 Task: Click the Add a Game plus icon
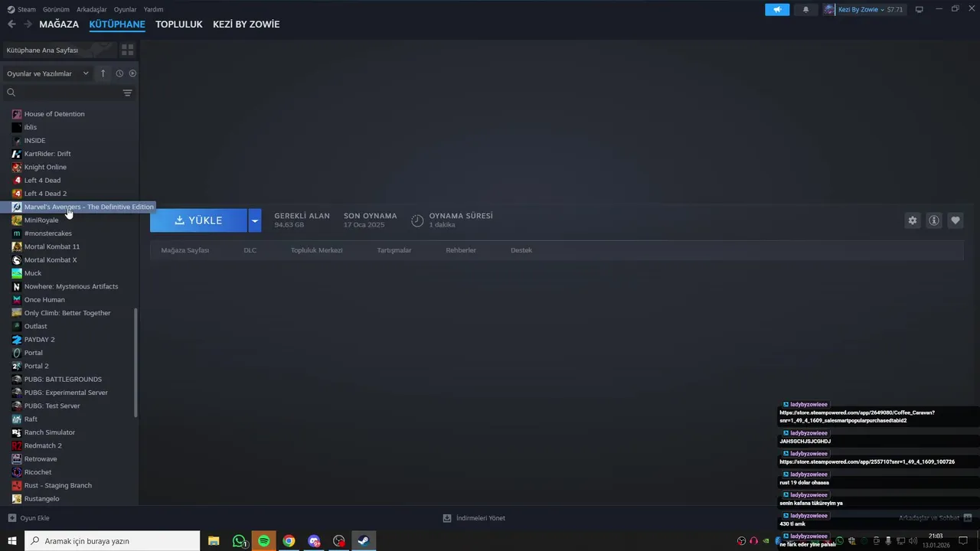click(11, 518)
